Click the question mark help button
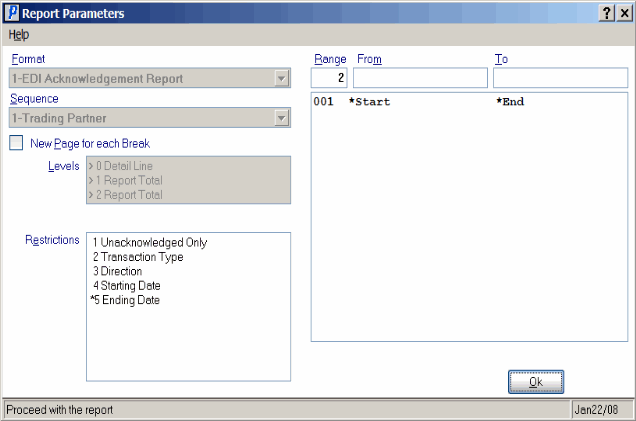 (x=607, y=13)
